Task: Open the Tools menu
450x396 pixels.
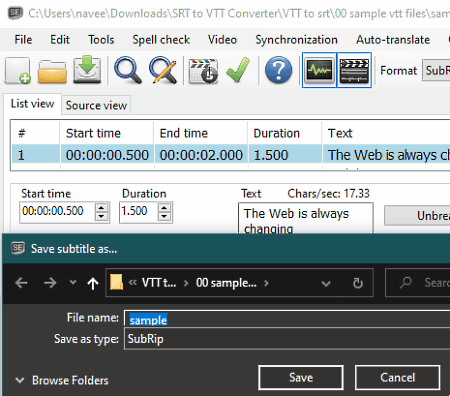Action: coord(101,40)
